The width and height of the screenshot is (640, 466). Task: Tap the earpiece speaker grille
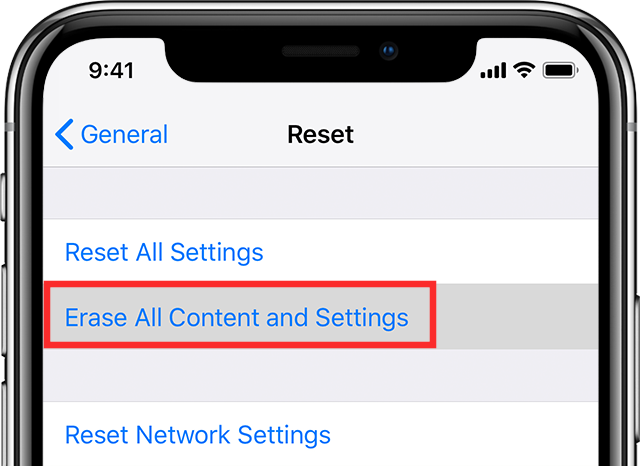pyautogui.click(x=320, y=51)
